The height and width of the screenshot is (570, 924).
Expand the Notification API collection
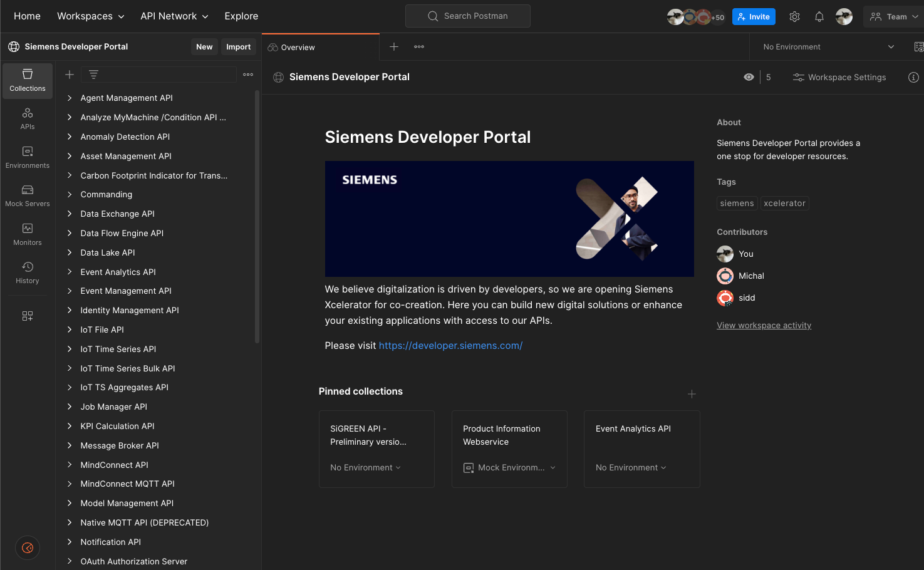(x=70, y=542)
